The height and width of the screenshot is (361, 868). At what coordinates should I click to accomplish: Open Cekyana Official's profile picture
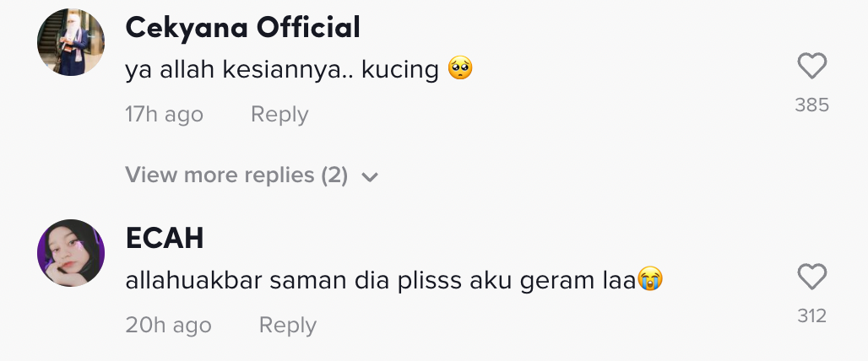tap(71, 43)
